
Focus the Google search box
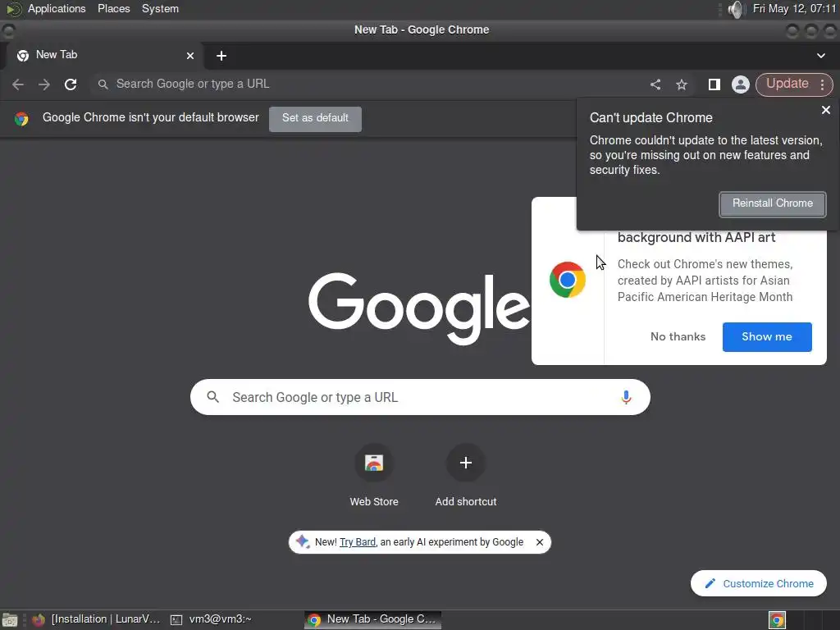pyautogui.click(x=420, y=397)
